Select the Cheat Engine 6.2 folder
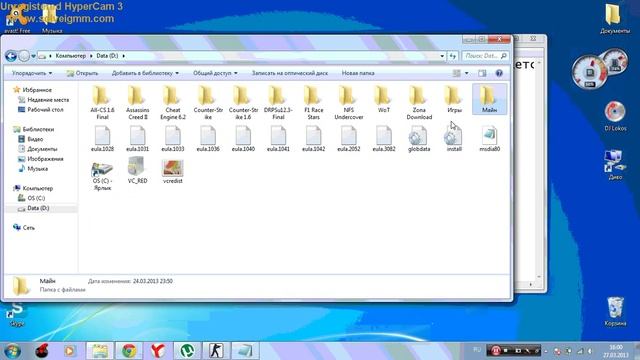640x360 pixels. pyautogui.click(x=173, y=102)
